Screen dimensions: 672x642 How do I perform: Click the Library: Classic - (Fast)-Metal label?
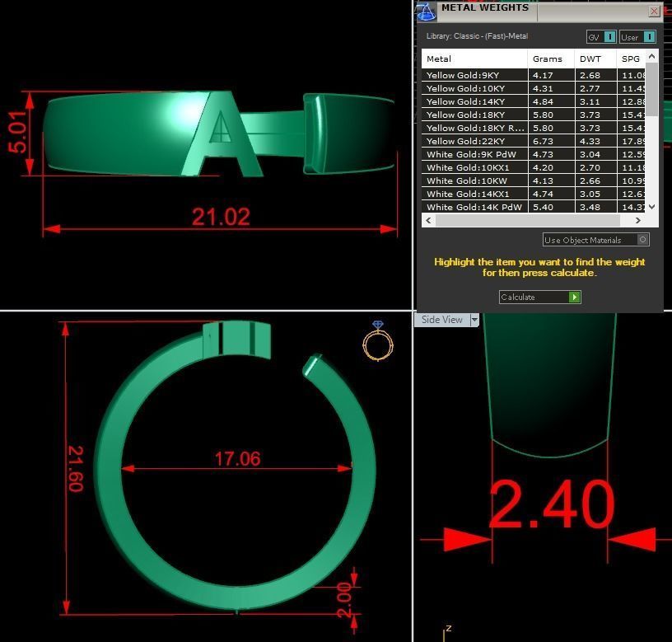coord(477,36)
